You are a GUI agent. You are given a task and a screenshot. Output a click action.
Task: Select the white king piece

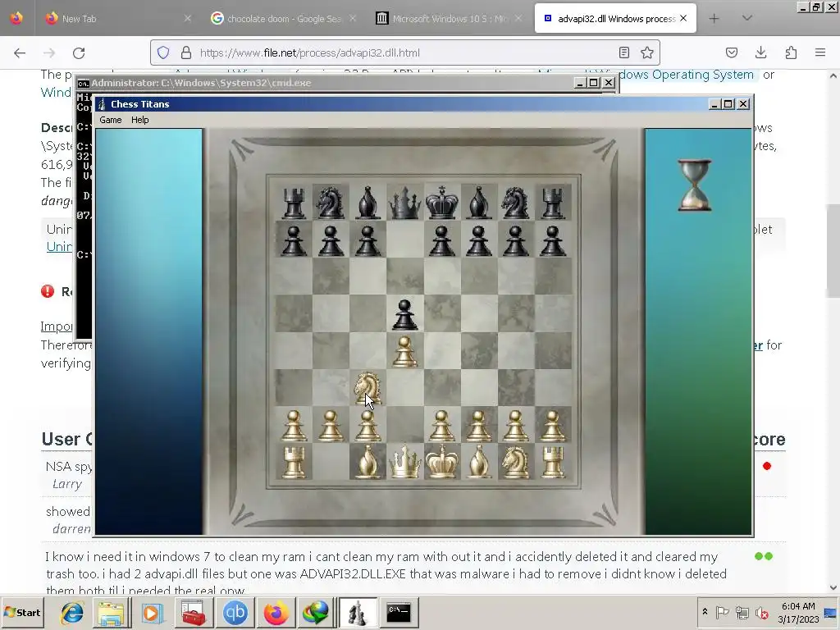point(441,461)
